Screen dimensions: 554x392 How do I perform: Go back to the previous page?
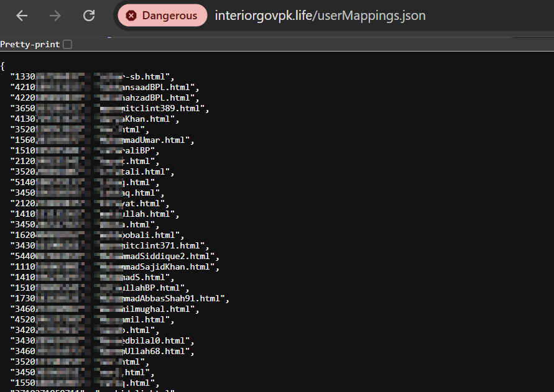[22, 16]
